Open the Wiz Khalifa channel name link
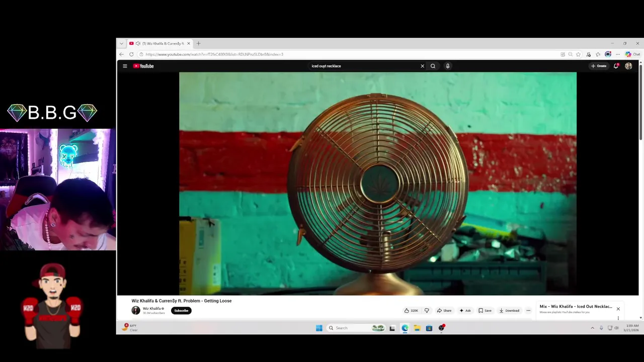 (152, 309)
